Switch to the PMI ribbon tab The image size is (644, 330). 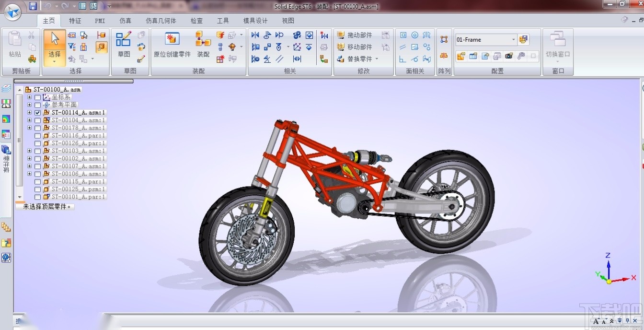(100, 21)
